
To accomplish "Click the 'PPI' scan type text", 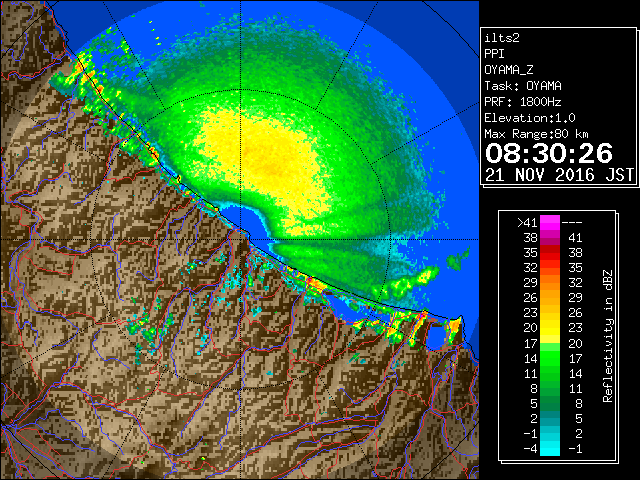I will (494, 54).
